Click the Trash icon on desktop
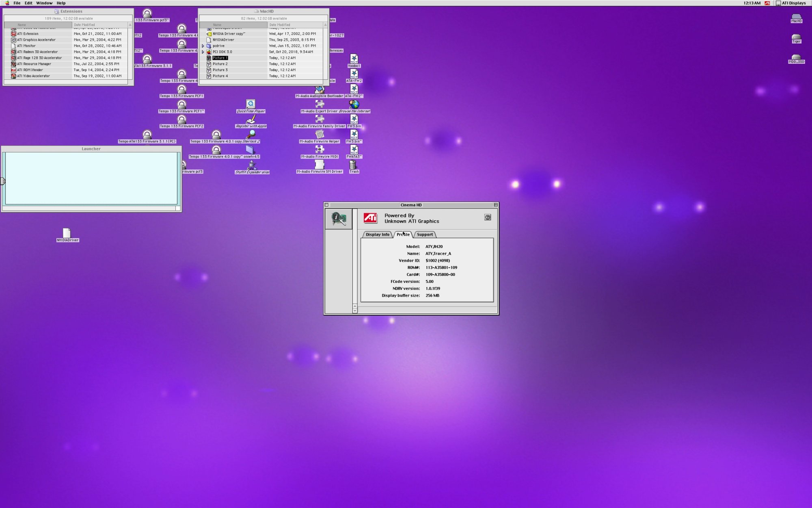Viewport: 812px width, 508px height. (353, 165)
